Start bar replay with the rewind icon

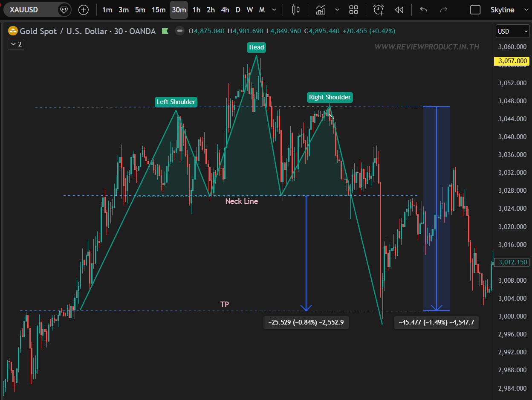click(399, 10)
